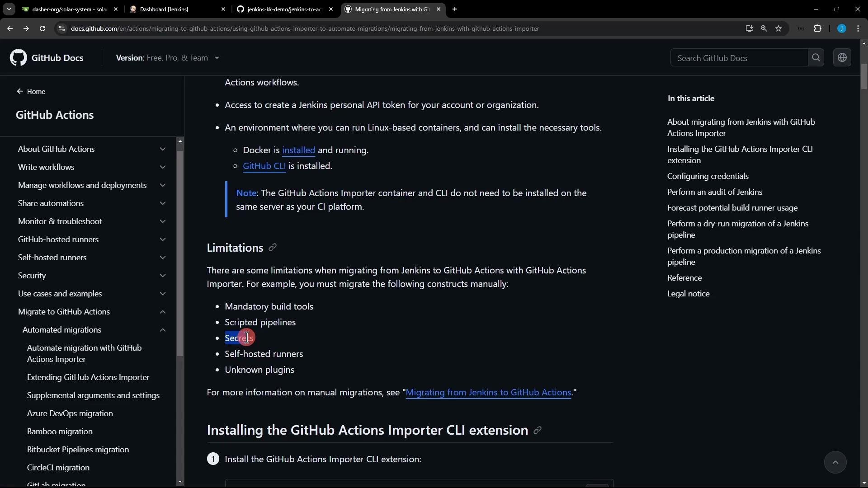
Task: Expand Security section in sidebar
Action: (92, 276)
